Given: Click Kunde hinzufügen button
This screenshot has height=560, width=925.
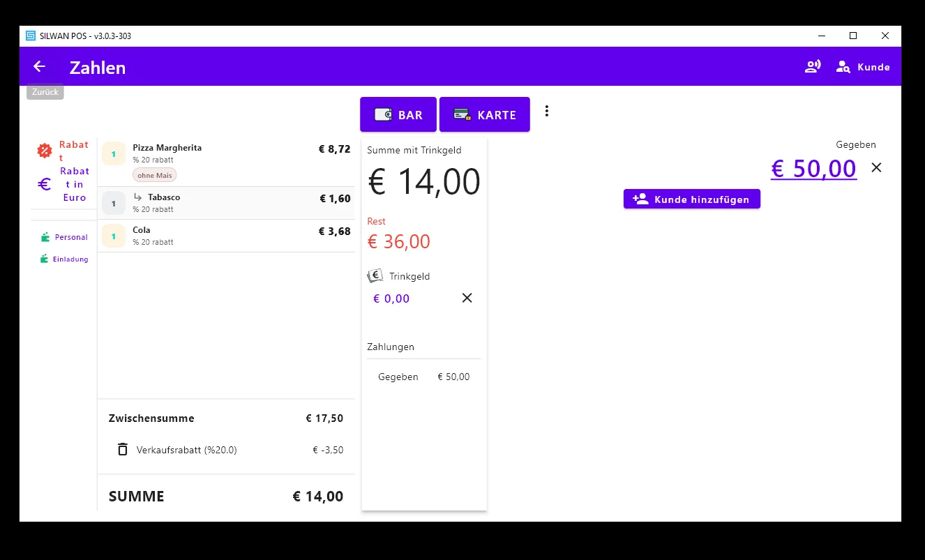Looking at the screenshot, I should [x=692, y=199].
